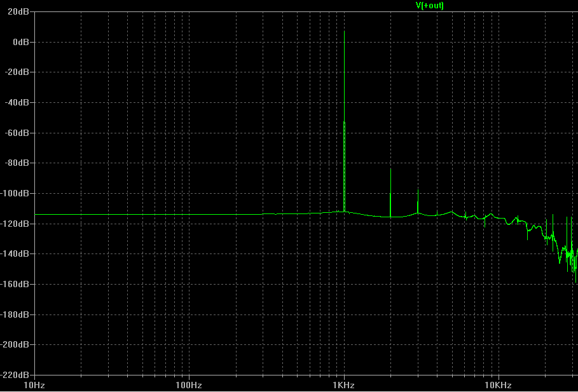This screenshot has width=578, height=392.
Task: Click the -160dB vertical axis label
Action: coord(15,284)
